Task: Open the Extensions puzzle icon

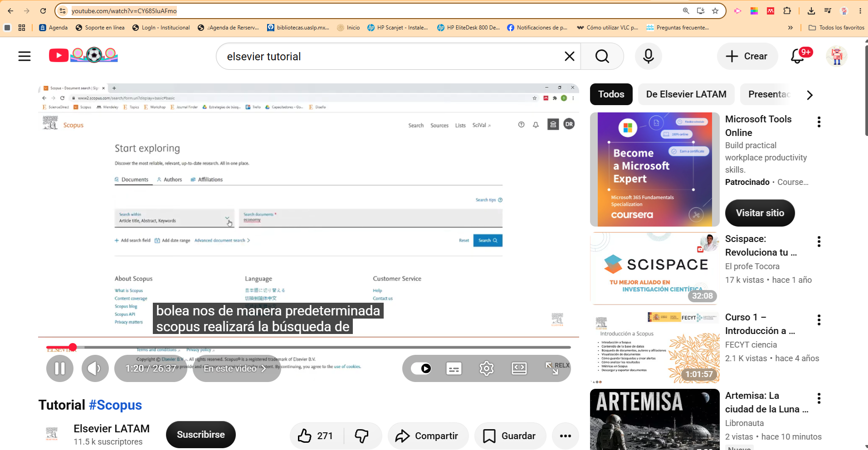Action: pyautogui.click(x=787, y=11)
